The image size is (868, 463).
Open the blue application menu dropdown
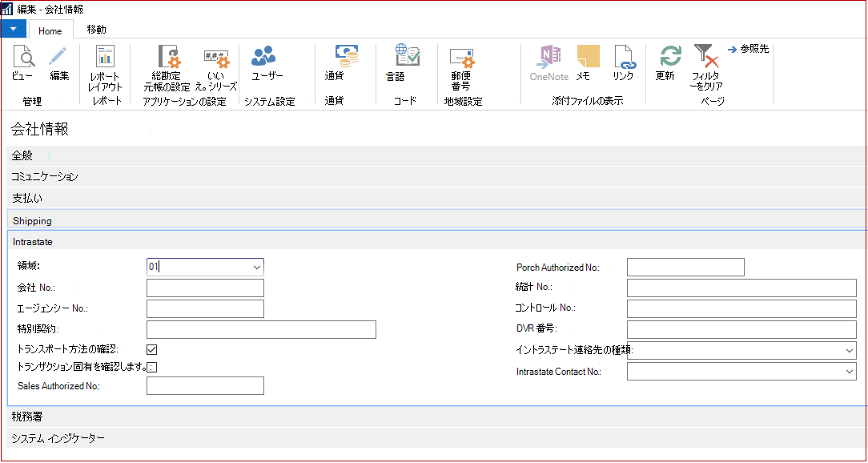tap(14, 28)
